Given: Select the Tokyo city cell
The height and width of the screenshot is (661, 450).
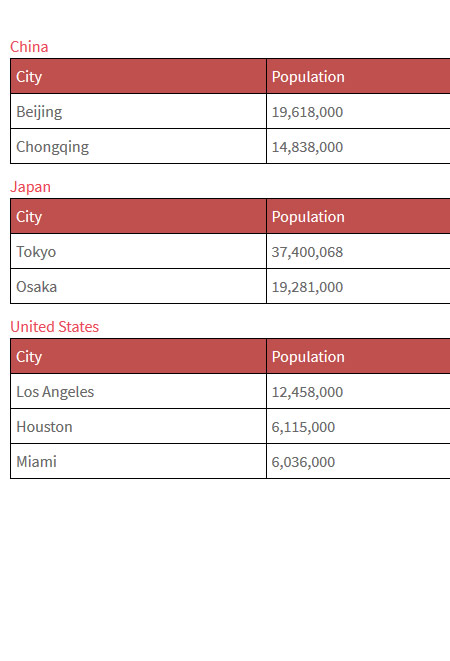Looking at the screenshot, I should (138, 251).
